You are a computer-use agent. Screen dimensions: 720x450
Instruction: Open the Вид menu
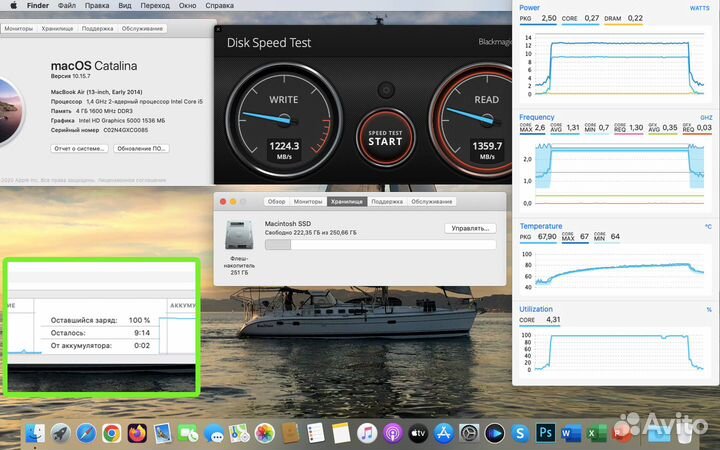tap(124, 6)
